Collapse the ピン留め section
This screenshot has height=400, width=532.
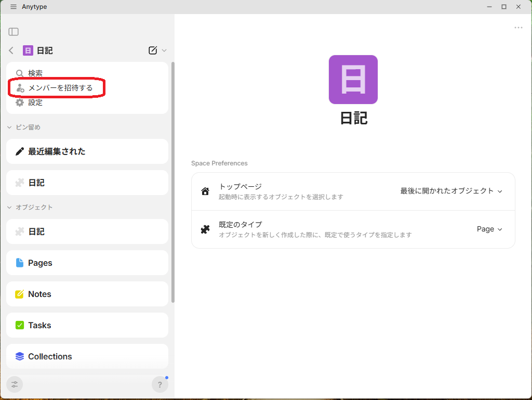coord(9,127)
